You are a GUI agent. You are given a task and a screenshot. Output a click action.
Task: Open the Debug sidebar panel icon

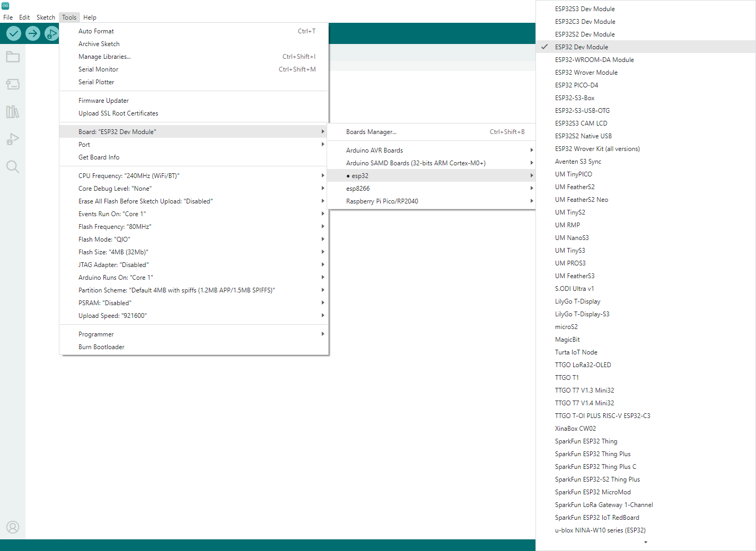click(13, 139)
